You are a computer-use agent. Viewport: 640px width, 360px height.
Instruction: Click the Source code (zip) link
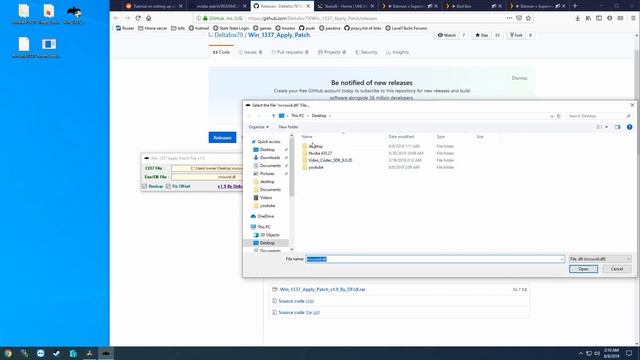296,301
